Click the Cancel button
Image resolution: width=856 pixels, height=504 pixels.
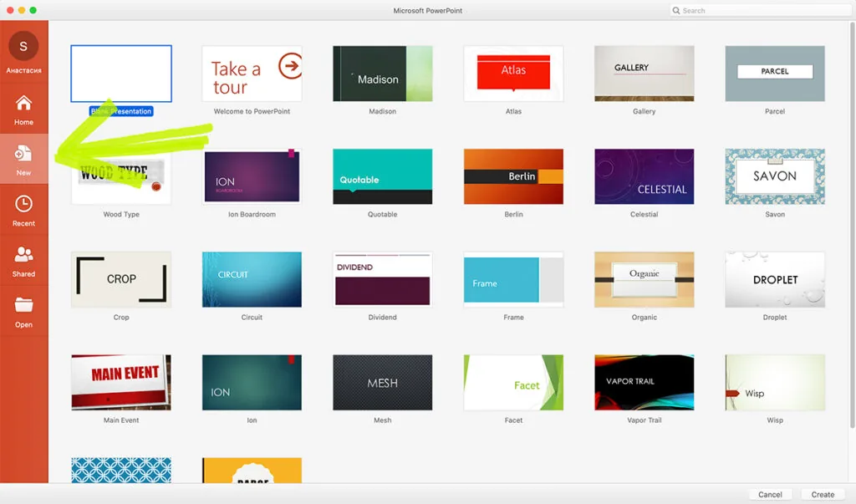click(x=770, y=494)
